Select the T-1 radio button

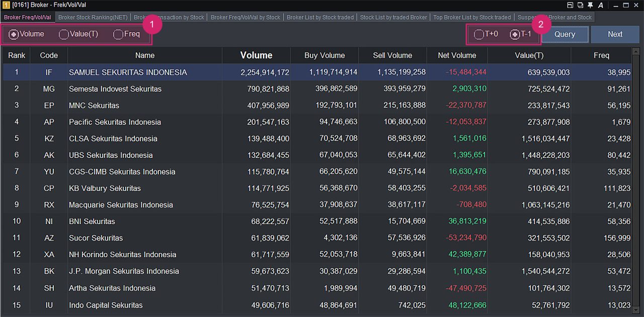point(515,35)
